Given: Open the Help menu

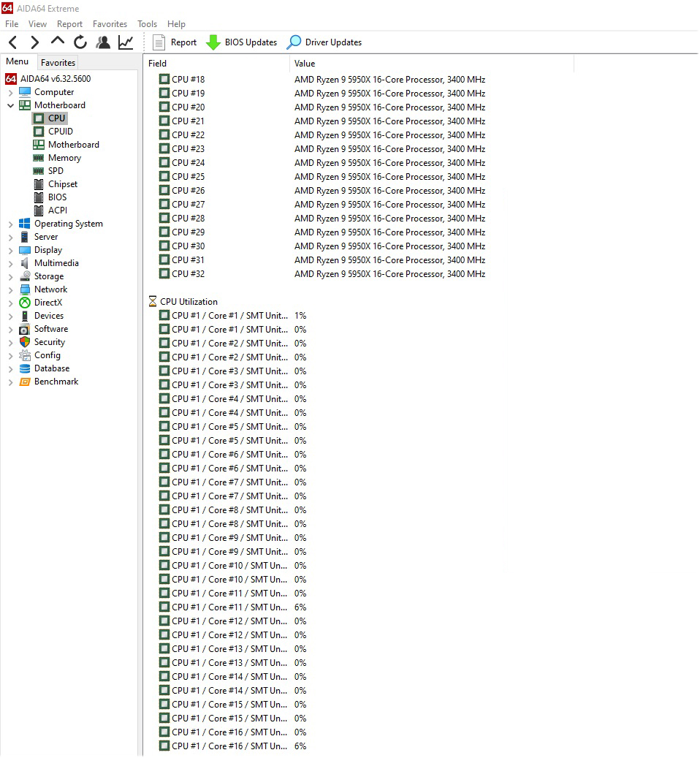Looking at the screenshot, I should 176,23.
